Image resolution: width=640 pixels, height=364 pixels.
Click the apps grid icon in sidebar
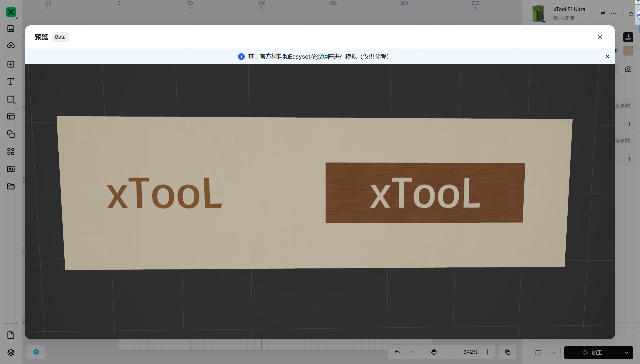pyautogui.click(x=11, y=152)
